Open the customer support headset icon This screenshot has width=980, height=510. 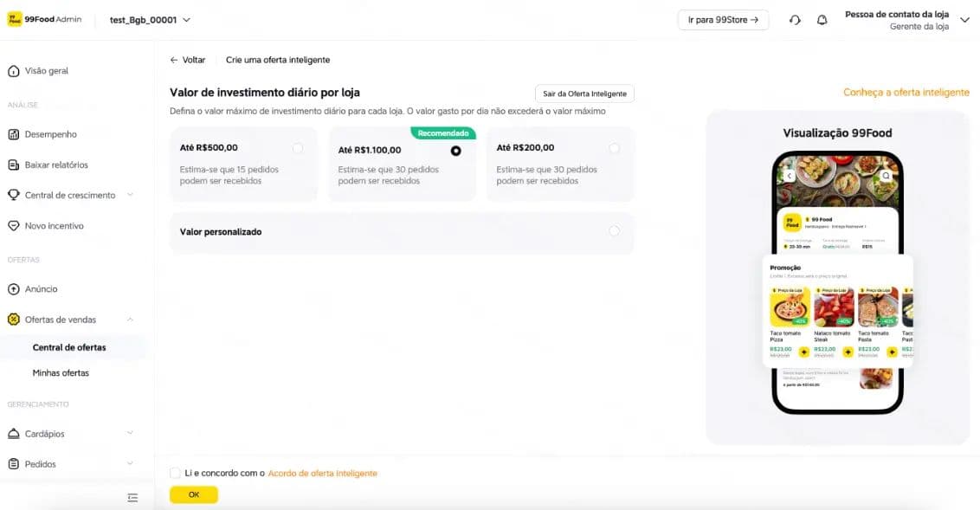(795, 20)
